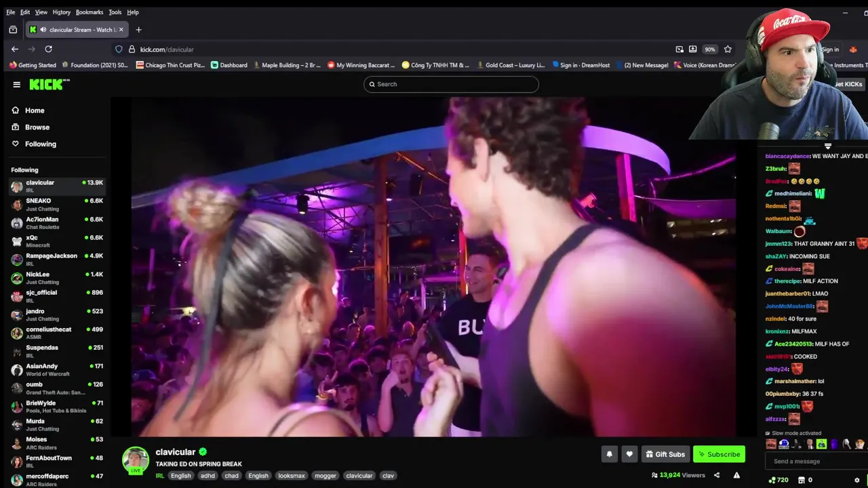Open the AsianAndy channel in Following list
The width and height of the screenshot is (868, 488).
[x=57, y=369]
